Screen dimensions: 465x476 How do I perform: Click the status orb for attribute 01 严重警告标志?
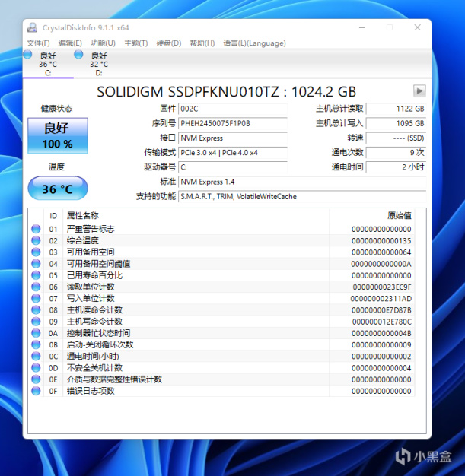click(x=36, y=229)
